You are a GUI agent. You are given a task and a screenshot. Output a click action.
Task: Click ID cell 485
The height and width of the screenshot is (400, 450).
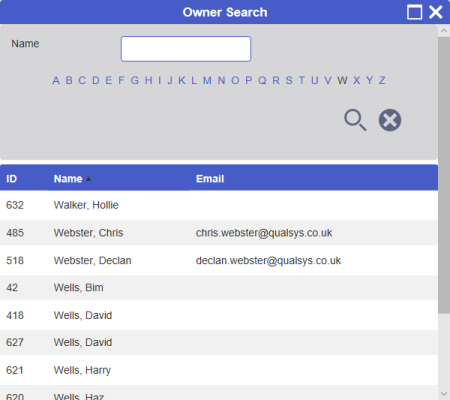click(15, 233)
